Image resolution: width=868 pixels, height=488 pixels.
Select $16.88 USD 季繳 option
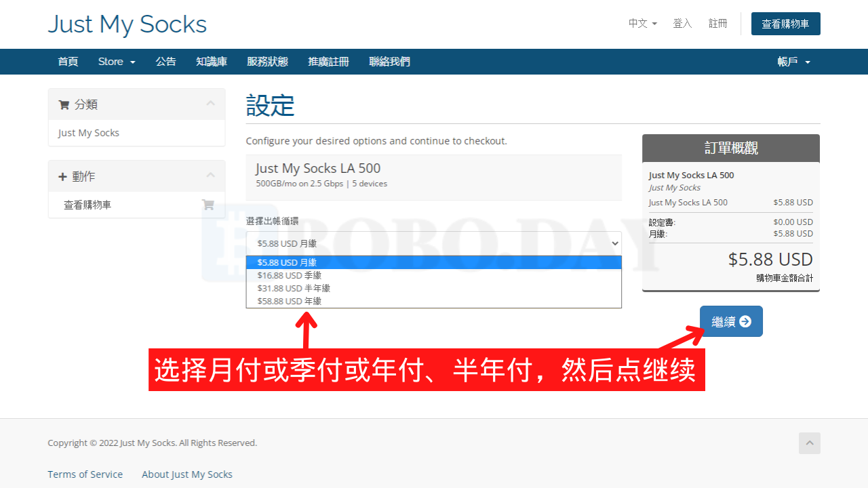434,275
